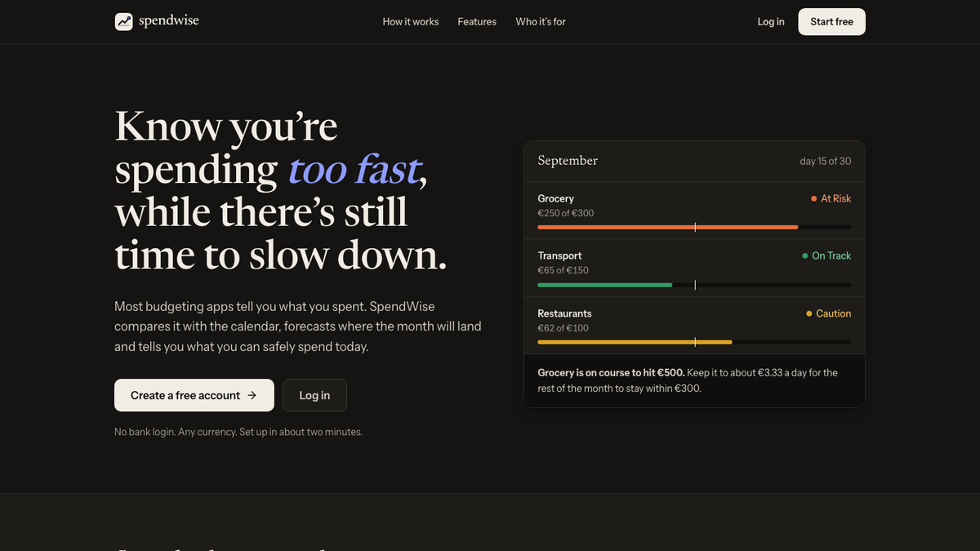Click the day marker tick on Restaurants bar
The width and height of the screenshot is (980, 551).
(x=695, y=342)
